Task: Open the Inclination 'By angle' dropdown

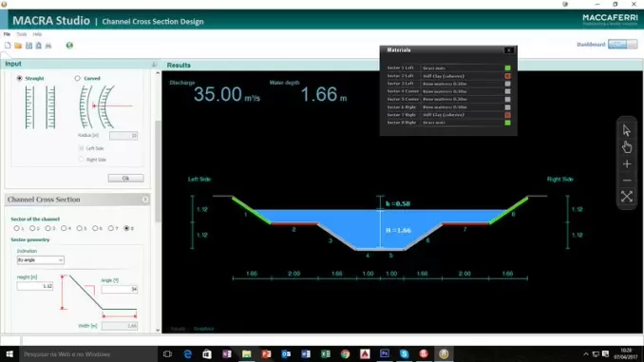Action: pos(41,260)
